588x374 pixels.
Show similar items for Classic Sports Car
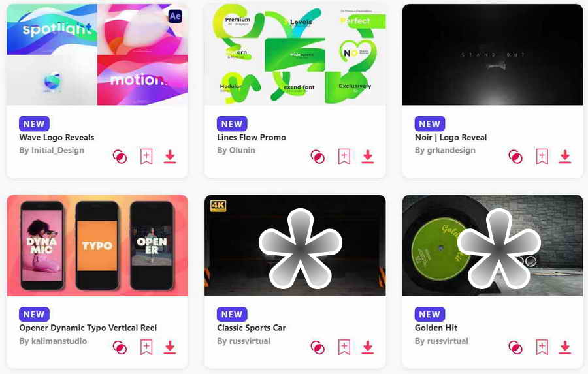click(318, 347)
